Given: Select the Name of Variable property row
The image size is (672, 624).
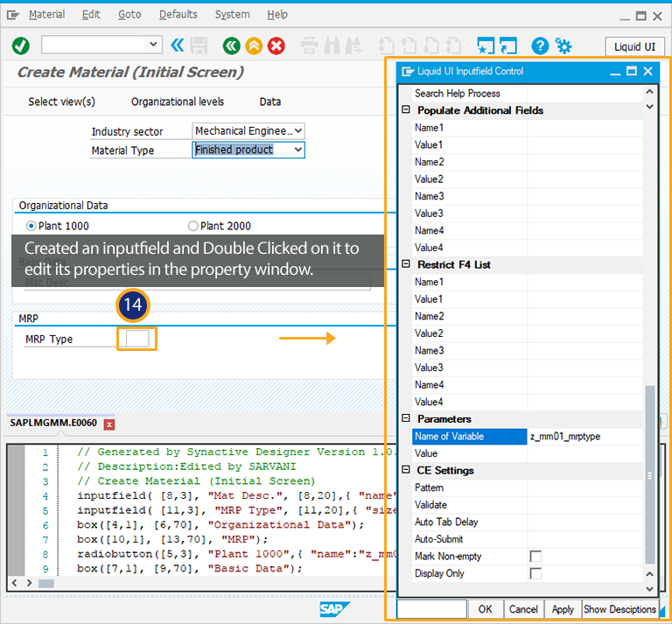Looking at the screenshot, I should coord(528,437).
